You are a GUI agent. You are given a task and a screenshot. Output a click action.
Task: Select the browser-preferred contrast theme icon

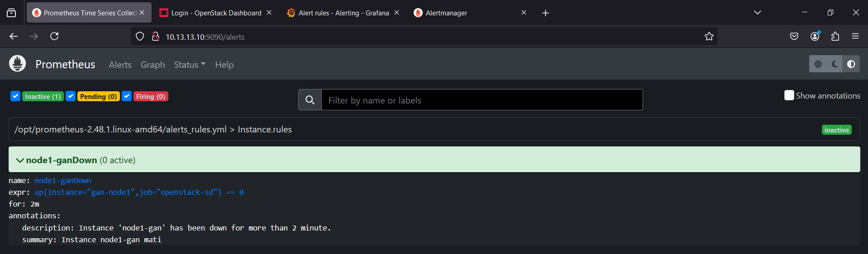coord(851,64)
